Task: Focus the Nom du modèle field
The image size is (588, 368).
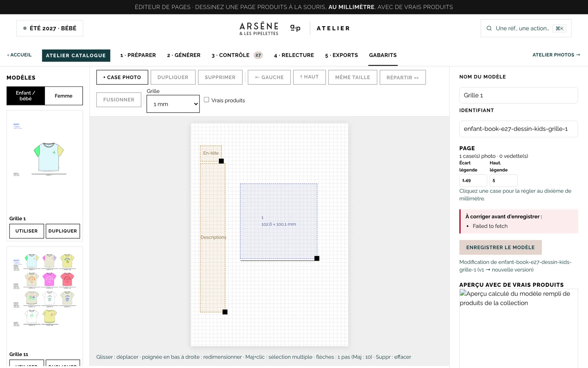Action: click(519, 95)
